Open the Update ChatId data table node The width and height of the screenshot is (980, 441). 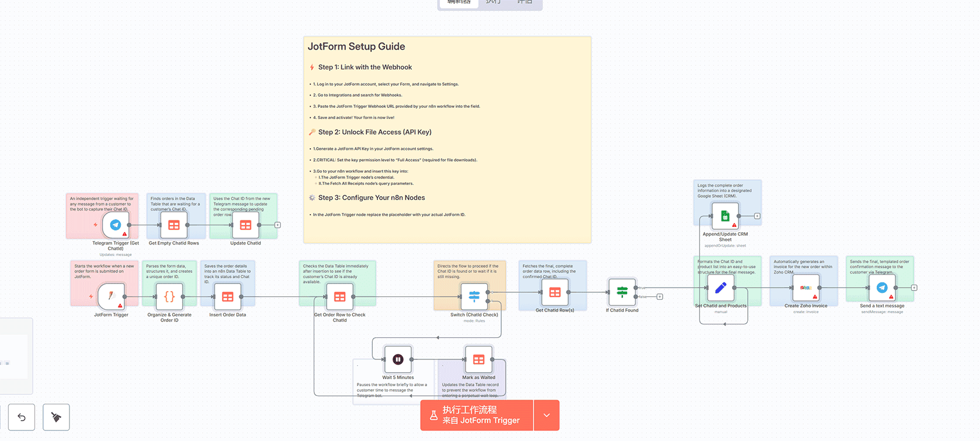(x=246, y=225)
